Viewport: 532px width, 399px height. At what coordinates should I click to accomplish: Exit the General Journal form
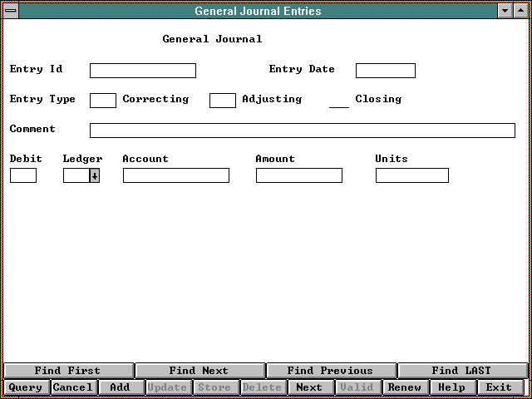coord(500,387)
